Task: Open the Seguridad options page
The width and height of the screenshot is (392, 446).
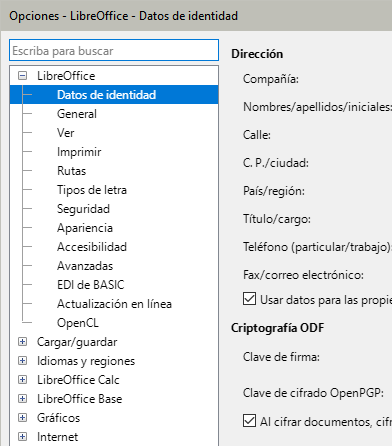Action: (x=83, y=209)
